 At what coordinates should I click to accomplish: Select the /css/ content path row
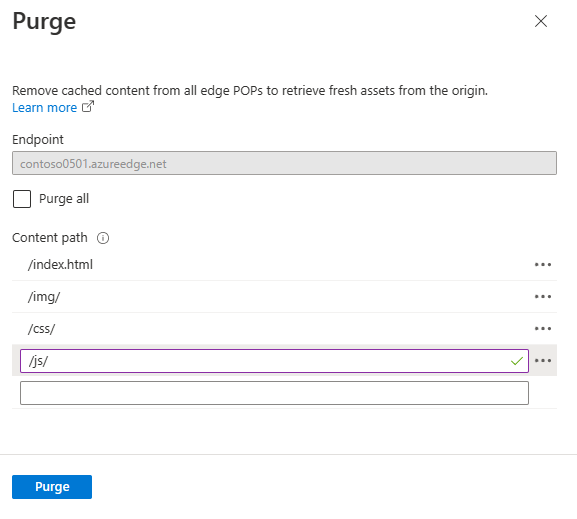pyautogui.click(x=284, y=329)
